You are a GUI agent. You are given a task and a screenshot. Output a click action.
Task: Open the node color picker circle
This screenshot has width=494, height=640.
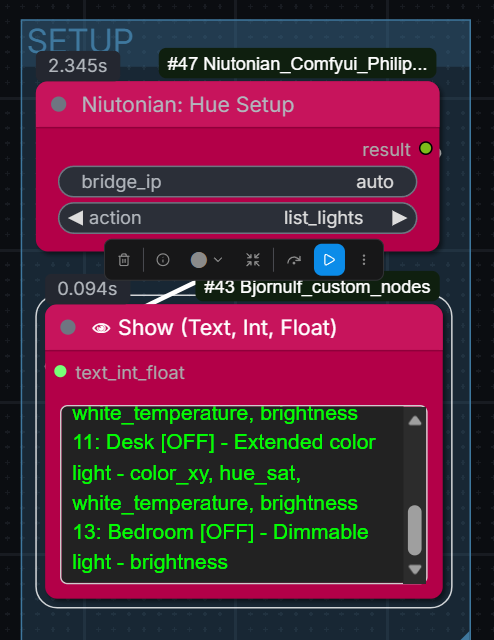[199, 260]
